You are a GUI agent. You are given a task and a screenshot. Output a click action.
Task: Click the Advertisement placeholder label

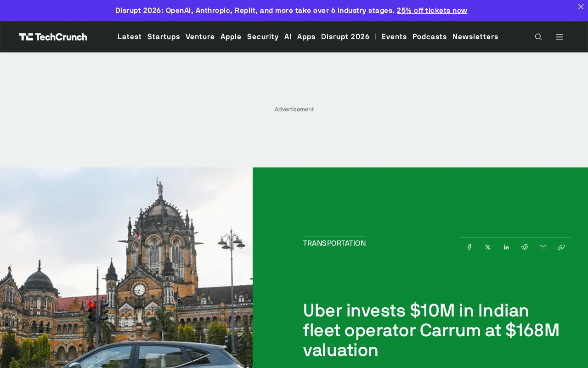pos(294,109)
